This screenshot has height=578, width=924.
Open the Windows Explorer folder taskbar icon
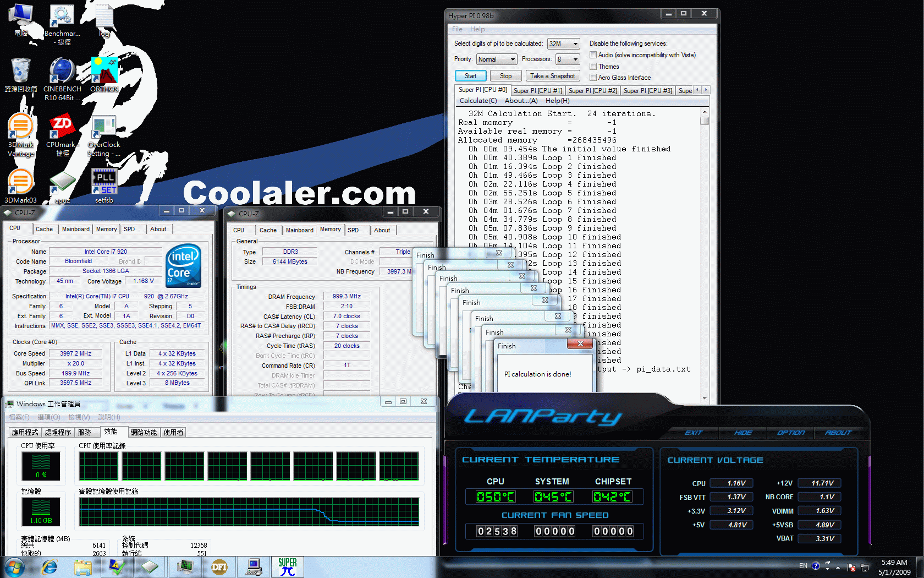point(83,567)
